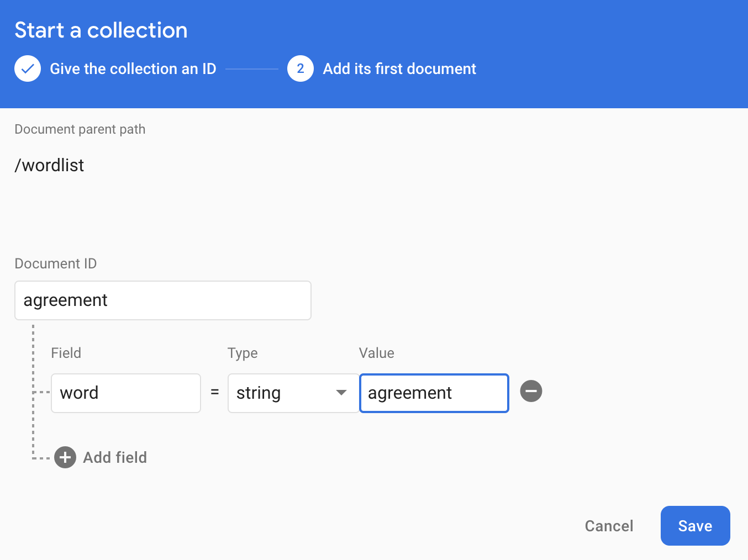
Task: Click the step 2 number circle
Action: 300,69
